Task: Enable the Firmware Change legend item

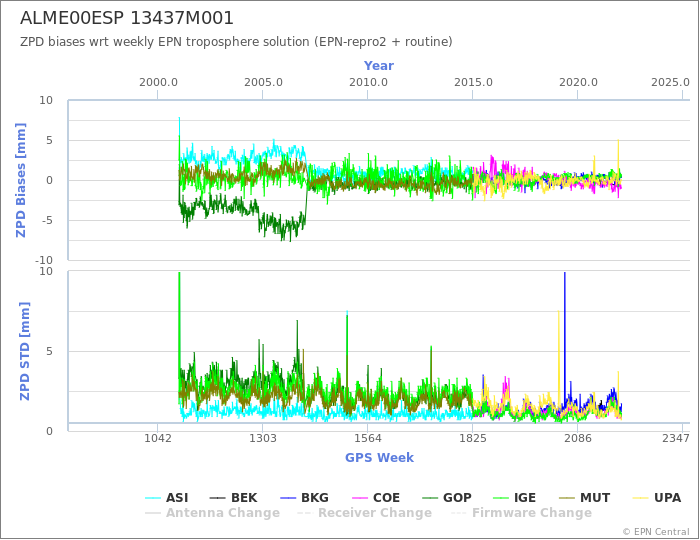Action: (521, 513)
